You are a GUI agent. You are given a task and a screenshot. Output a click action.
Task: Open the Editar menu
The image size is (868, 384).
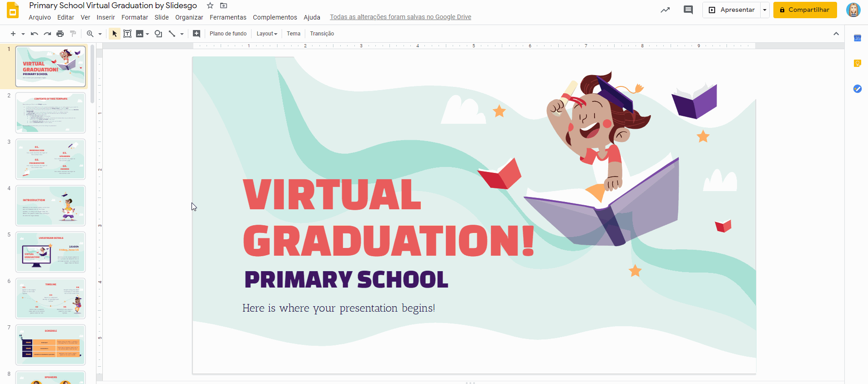(x=66, y=17)
